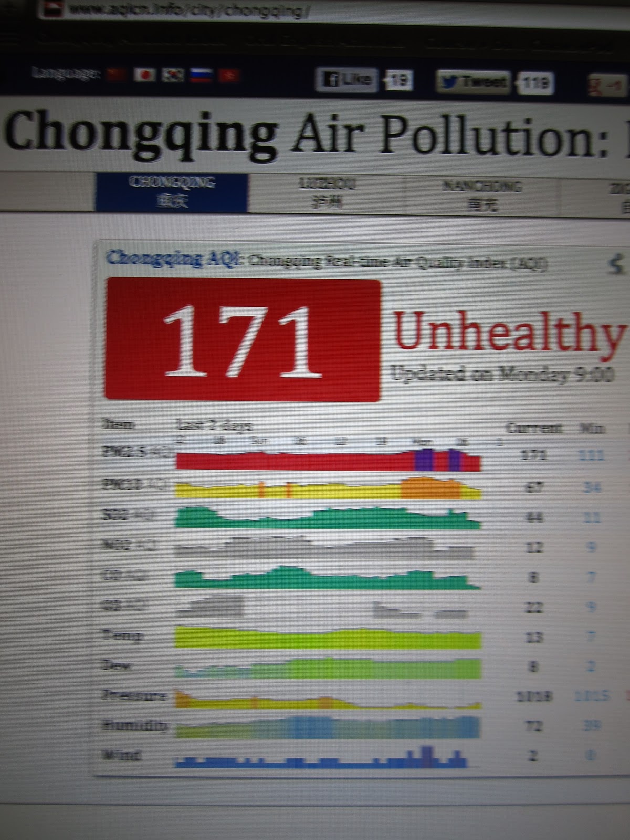The height and width of the screenshot is (840, 630).
Task: Open the blue Wind bar chart
Action: click(321, 757)
